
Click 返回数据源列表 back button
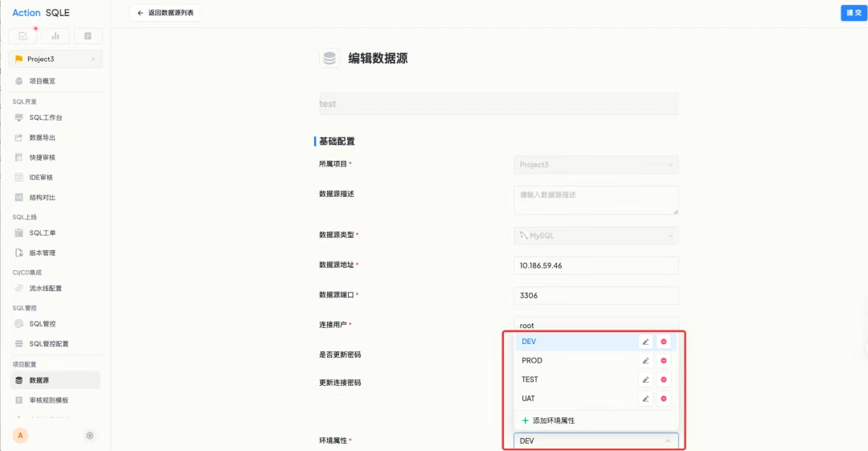(166, 13)
